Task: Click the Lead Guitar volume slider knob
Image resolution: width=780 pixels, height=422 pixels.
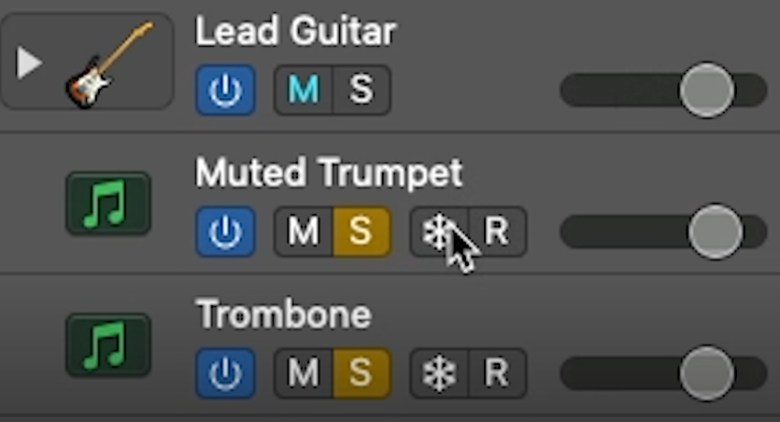Action: point(706,90)
